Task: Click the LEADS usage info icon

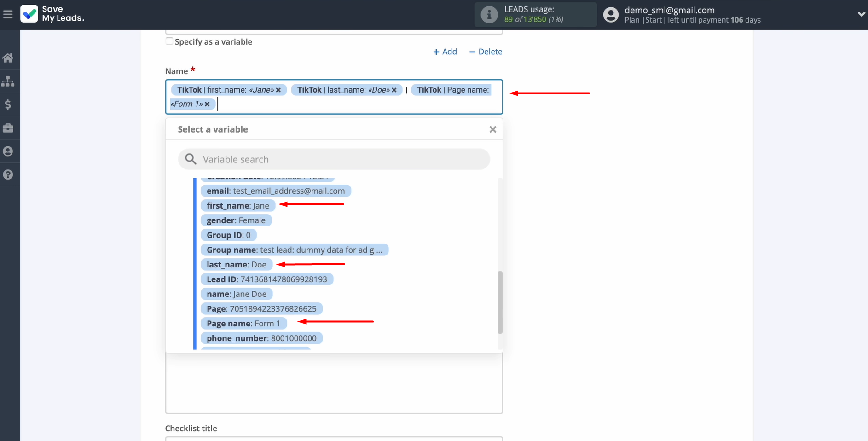Action: (489, 15)
